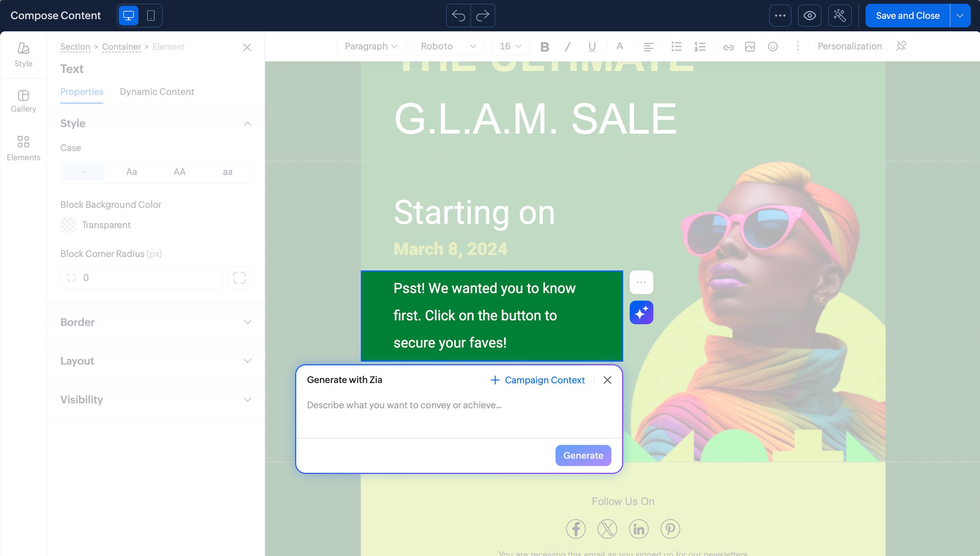Switch to desktop preview mode

[x=129, y=16]
